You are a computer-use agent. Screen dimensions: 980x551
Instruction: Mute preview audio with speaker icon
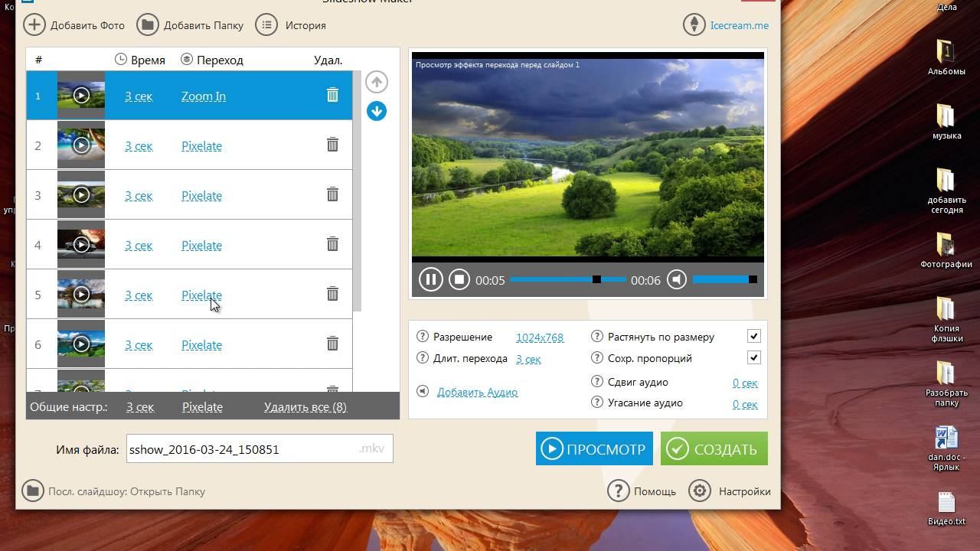(677, 280)
